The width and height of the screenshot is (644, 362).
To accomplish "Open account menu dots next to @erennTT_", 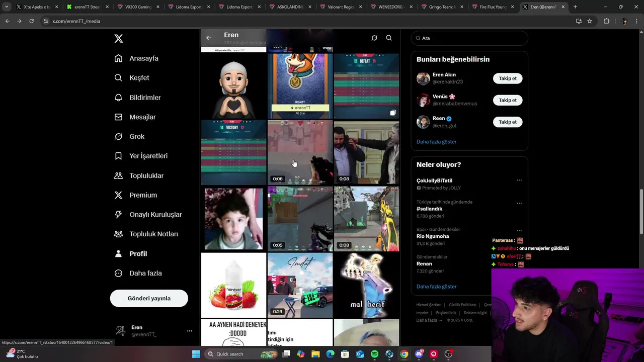I will tap(190, 331).
